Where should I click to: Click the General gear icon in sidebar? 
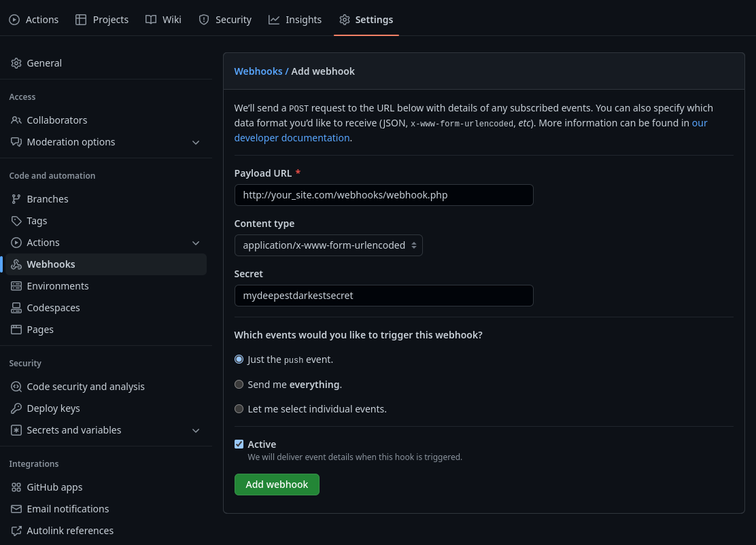click(16, 63)
